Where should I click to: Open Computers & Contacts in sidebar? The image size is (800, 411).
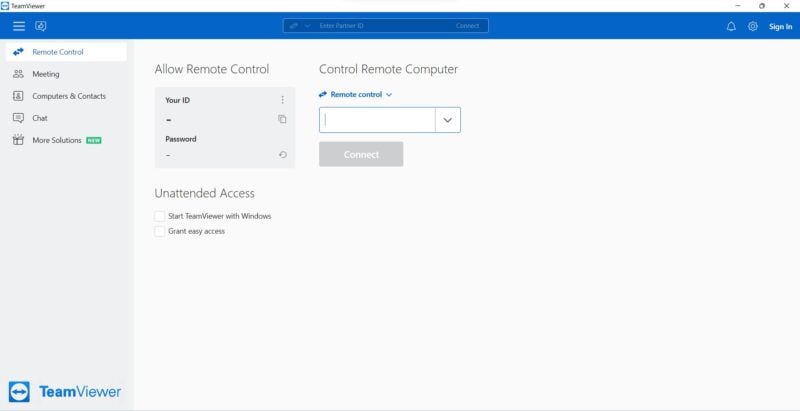[68, 96]
